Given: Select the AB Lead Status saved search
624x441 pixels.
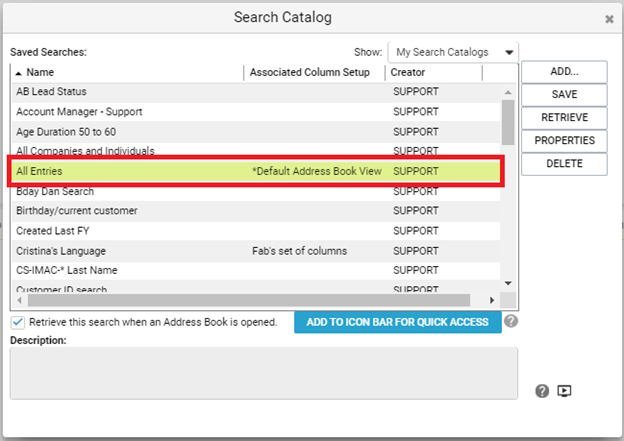Looking at the screenshot, I should tap(256, 92).
